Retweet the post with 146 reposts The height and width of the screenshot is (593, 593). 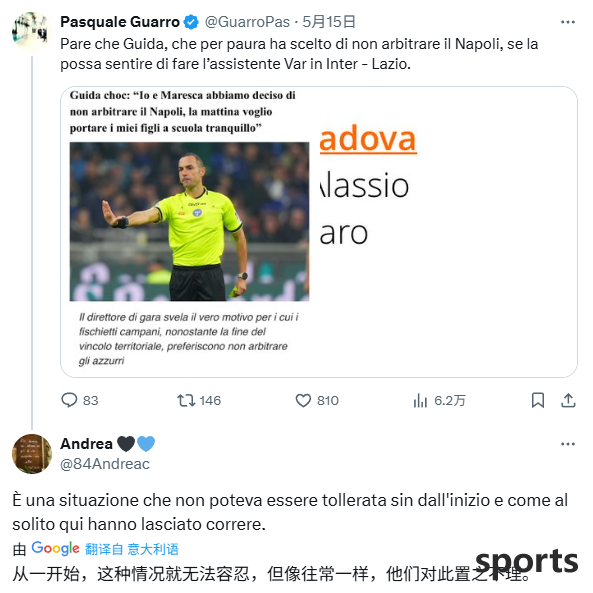pos(186,400)
